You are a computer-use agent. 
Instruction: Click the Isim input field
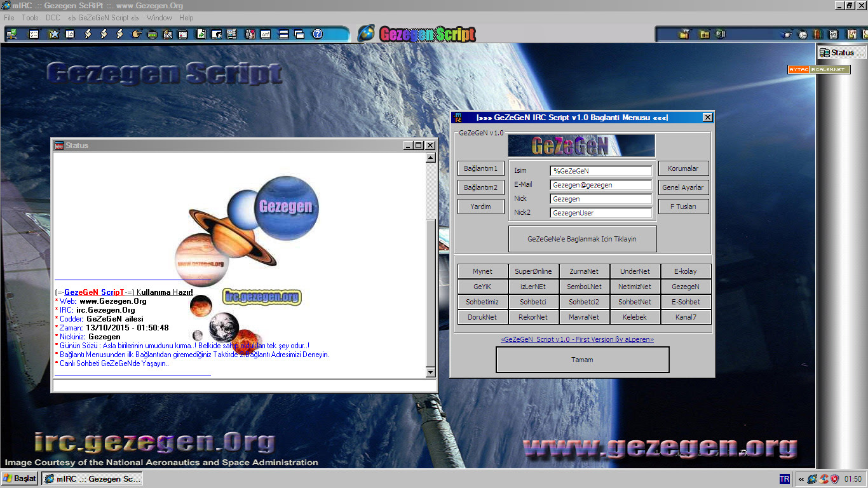tap(601, 171)
